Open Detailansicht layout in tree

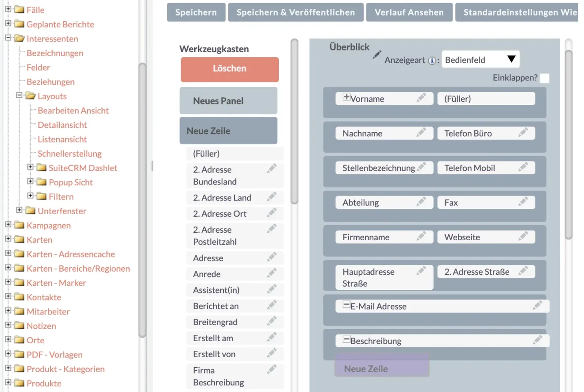[62, 125]
